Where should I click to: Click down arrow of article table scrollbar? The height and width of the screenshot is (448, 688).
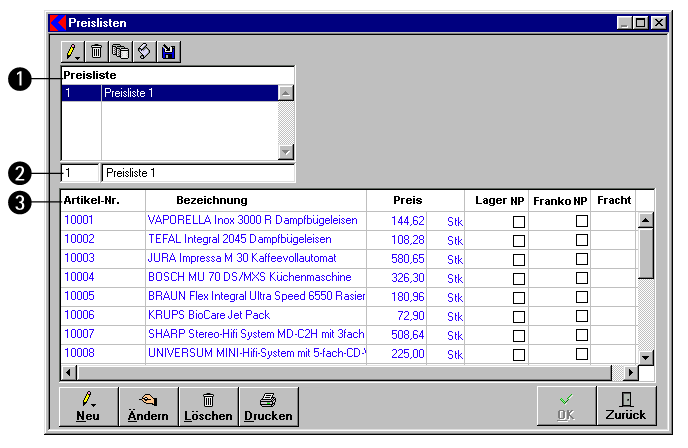[x=645, y=357]
